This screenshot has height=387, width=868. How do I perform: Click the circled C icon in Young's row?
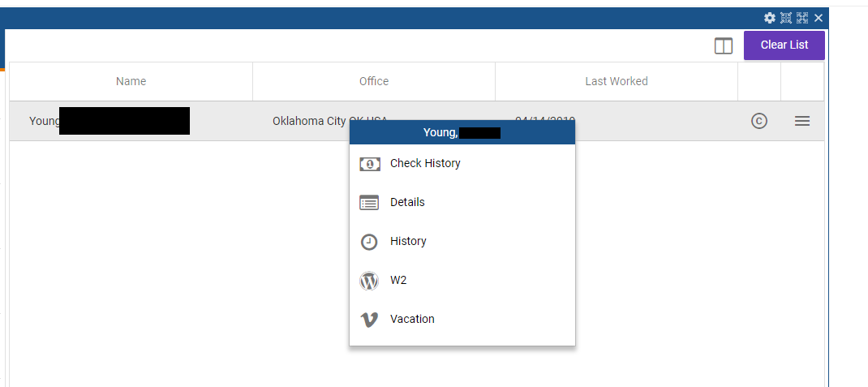click(759, 121)
